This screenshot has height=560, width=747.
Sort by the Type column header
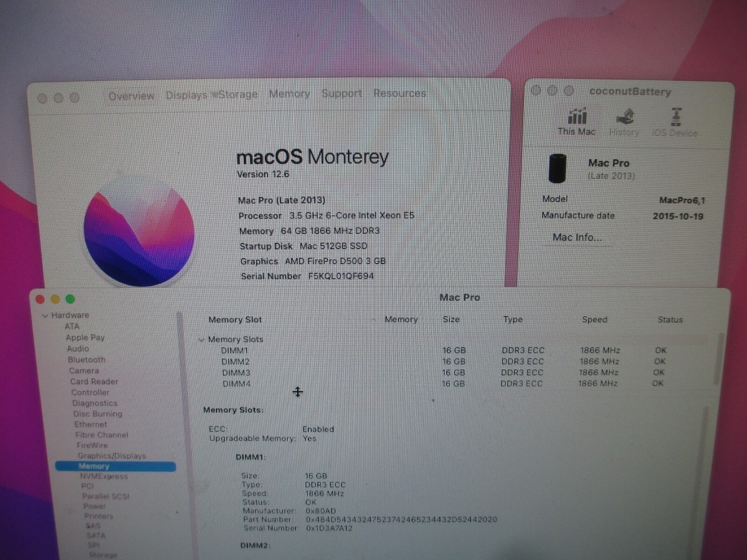click(512, 319)
